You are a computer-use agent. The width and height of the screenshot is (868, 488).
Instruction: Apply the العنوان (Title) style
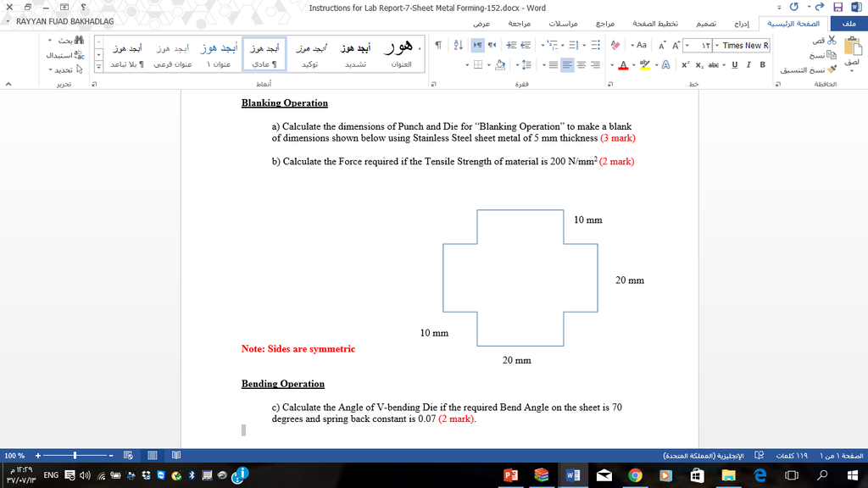[400, 53]
